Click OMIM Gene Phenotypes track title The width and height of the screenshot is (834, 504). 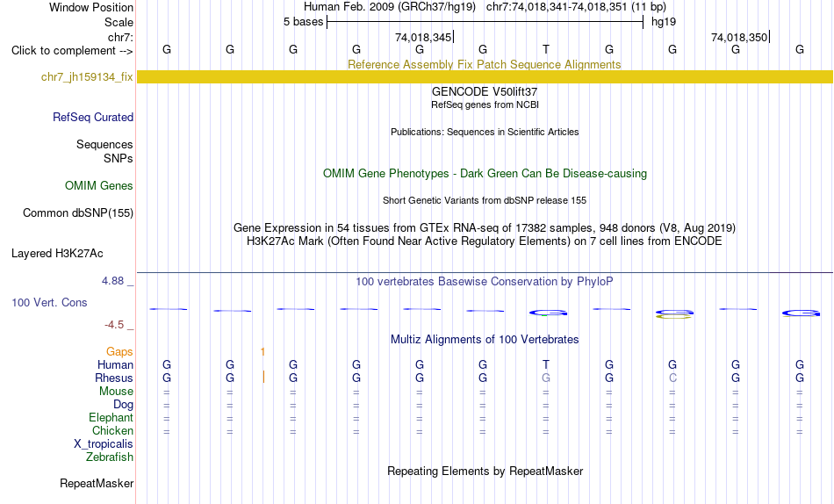[x=485, y=174]
